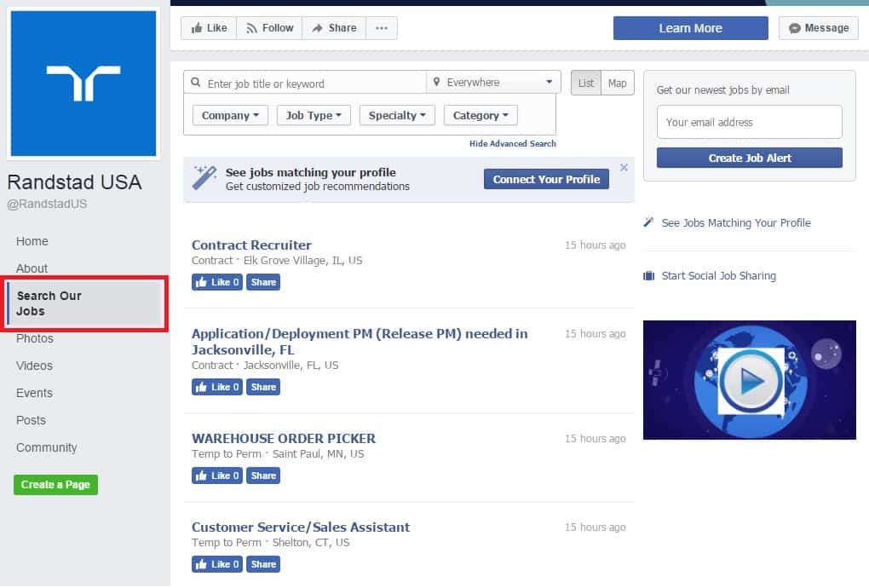Click the briefcase Start Social Job Sharing icon

coord(649,276)
